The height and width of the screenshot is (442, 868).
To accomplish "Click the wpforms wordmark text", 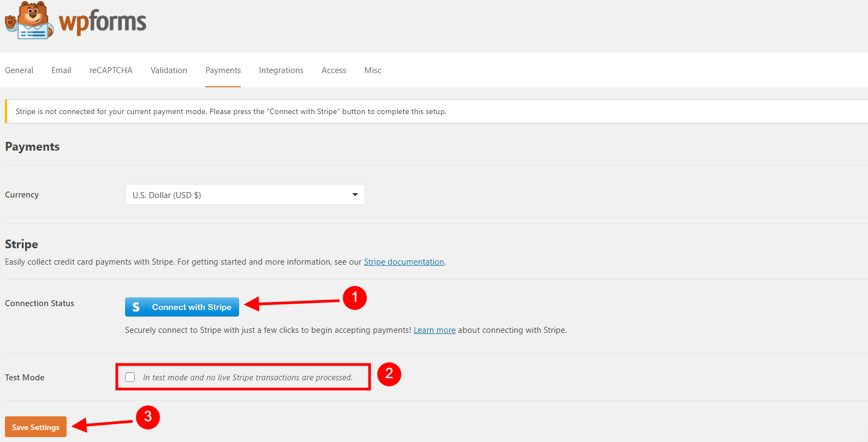I will (103, 22).
